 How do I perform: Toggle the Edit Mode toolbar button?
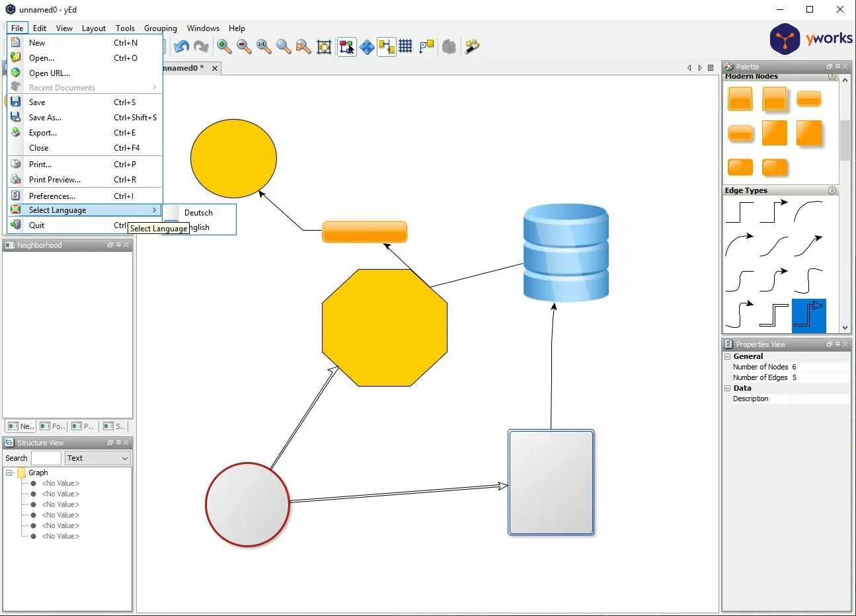tap(347, 46)
